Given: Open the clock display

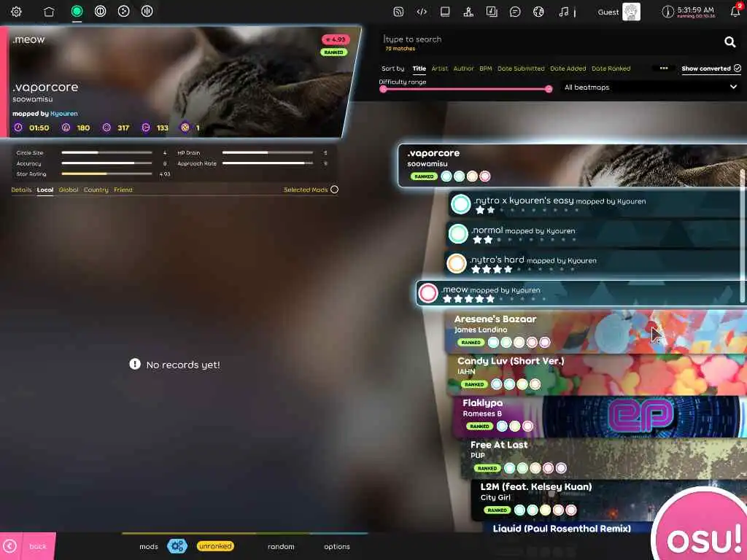Looking at the screenshot, I should click(x=689, y=12).
